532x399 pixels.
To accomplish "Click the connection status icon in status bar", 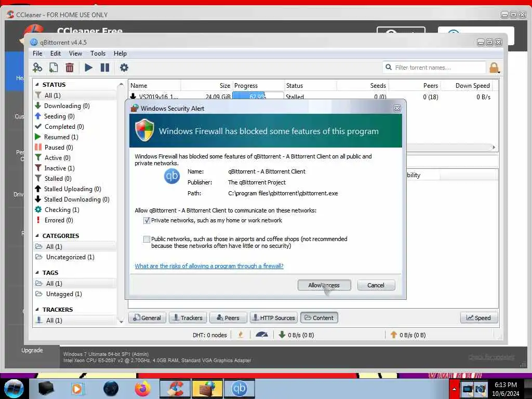I will click(x=241, y=335).
